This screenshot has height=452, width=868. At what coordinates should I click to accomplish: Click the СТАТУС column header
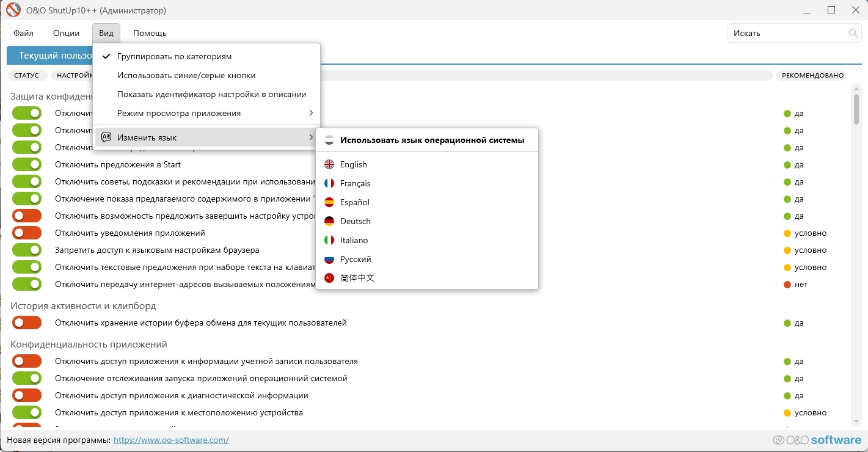pos(26,76)
